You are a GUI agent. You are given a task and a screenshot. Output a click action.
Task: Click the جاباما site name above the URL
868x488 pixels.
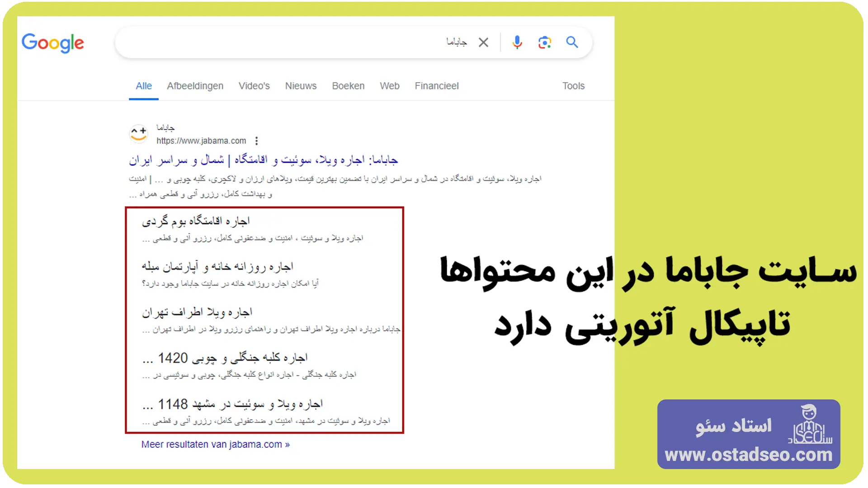pos(165,128)
